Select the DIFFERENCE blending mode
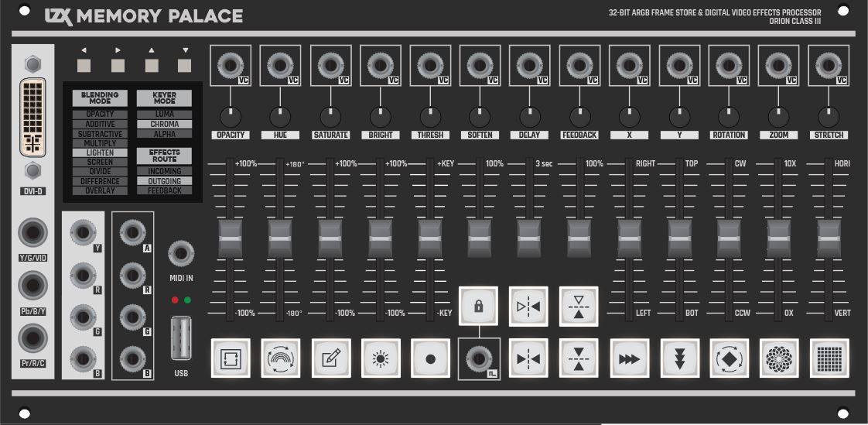Image resolution: width=868 pixels, height=425 pixels. click(101, 181)
